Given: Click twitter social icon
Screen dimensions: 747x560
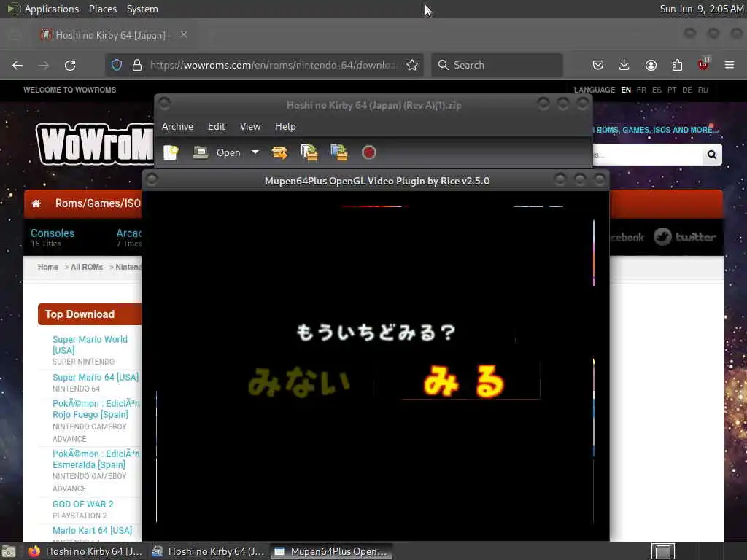Looking at the screenshot, I should [x=684, y=237].
